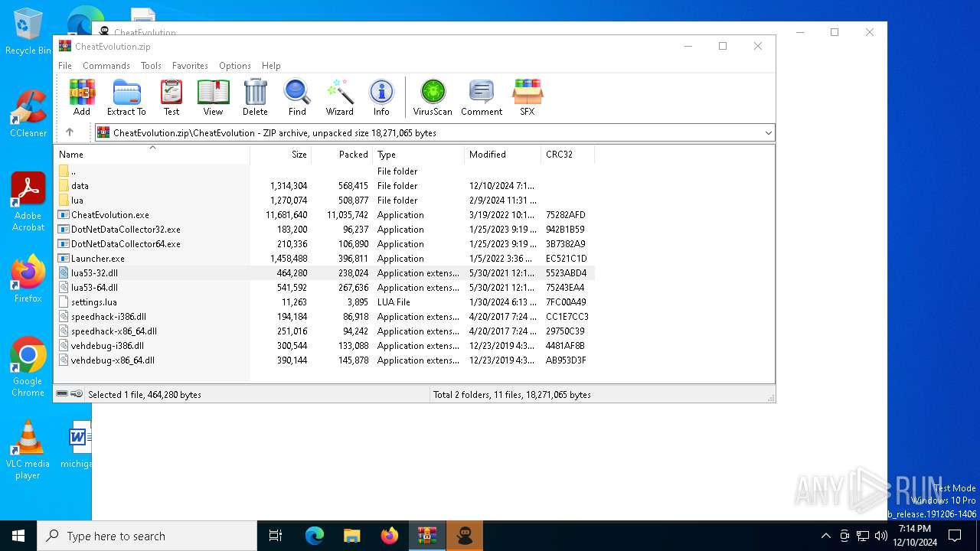Select speedhack-i386.dll file
Image resolution: width=980 pixels, height=551 pixels.
click(x=325, y=317)
